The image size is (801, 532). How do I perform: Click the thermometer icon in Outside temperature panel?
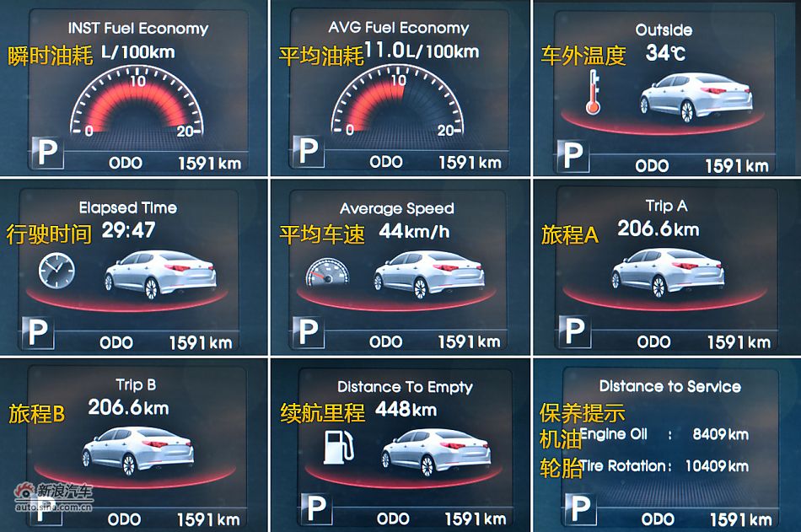click(594, 93)
